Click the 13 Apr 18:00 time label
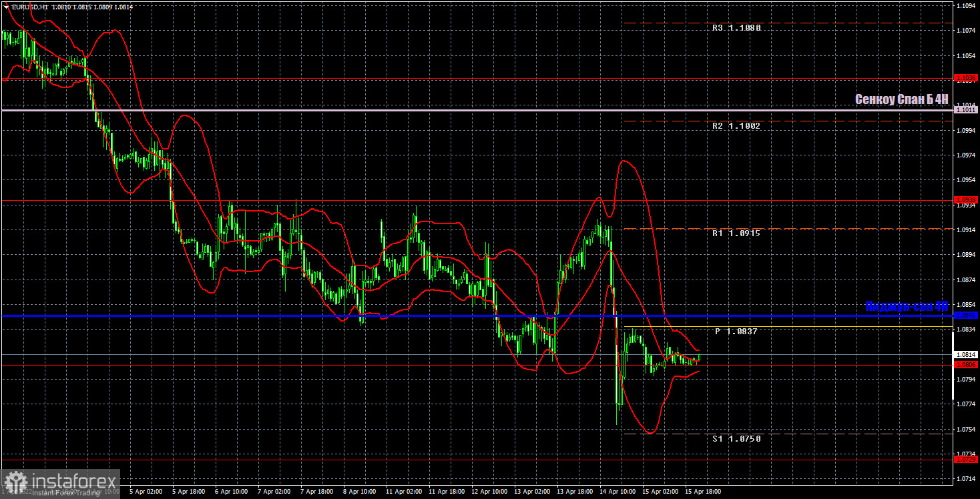980x499 pixels. coord(575,491)
